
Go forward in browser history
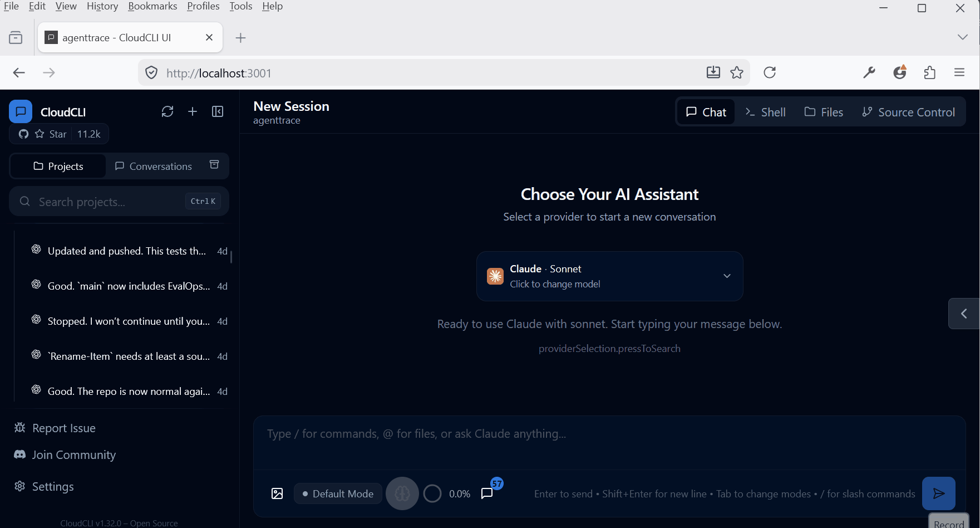pyautogui.click(x=49, y=73)
